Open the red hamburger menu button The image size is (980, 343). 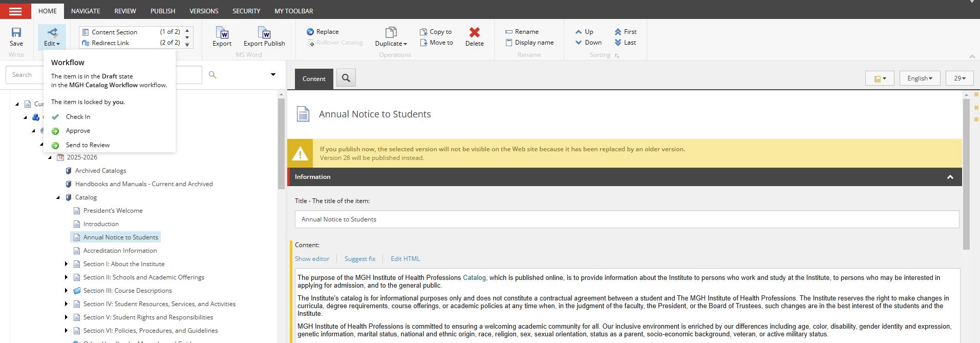coord(15,11)
